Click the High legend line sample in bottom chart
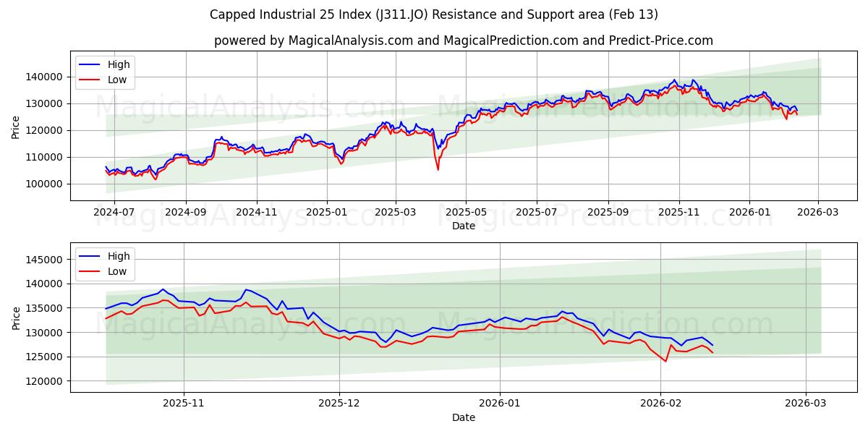This screenshot has height=434, width=868. click(88, 256)
